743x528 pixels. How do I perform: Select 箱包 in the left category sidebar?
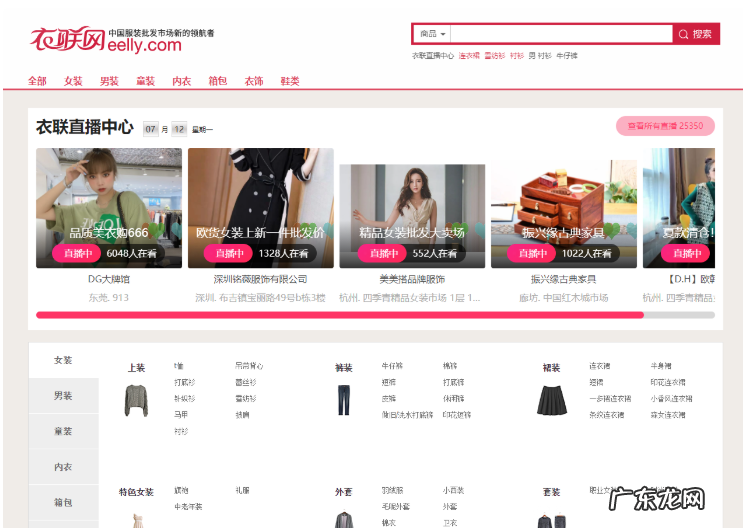(x=63, y=502)
